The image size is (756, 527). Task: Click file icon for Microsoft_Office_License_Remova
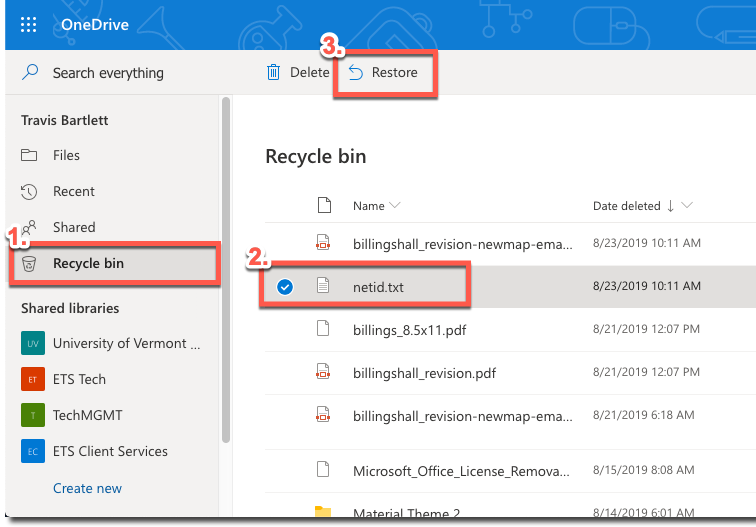point(323,469)
